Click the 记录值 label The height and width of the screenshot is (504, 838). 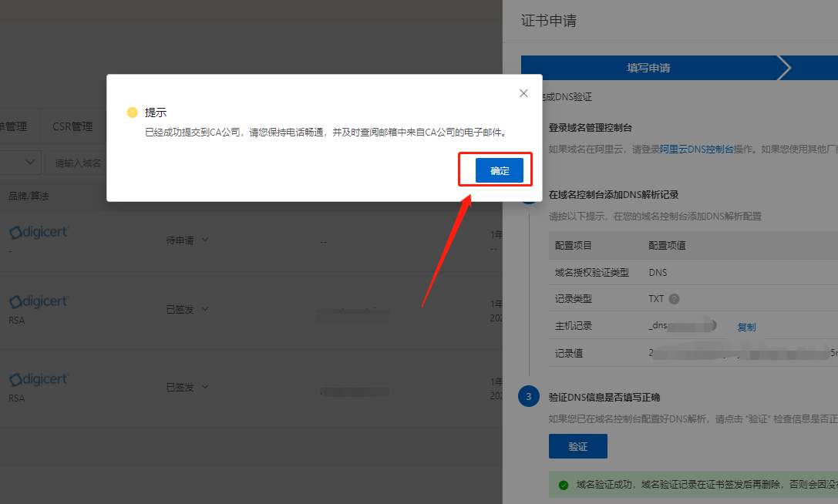click(x=569, y=353)
